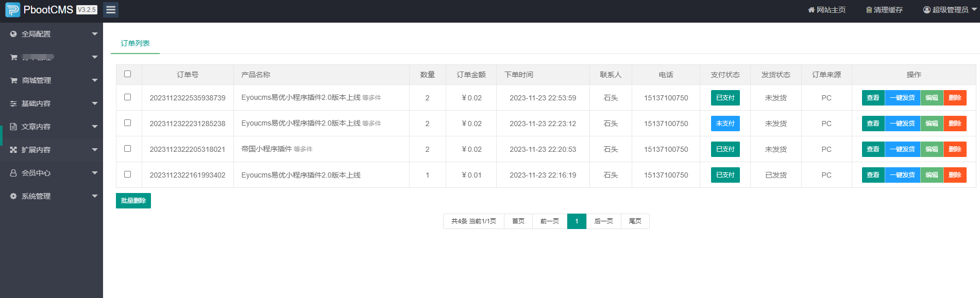980x298 pixels.
Task: Open the 超级管理员 dropdown
Action: [950, 10]
